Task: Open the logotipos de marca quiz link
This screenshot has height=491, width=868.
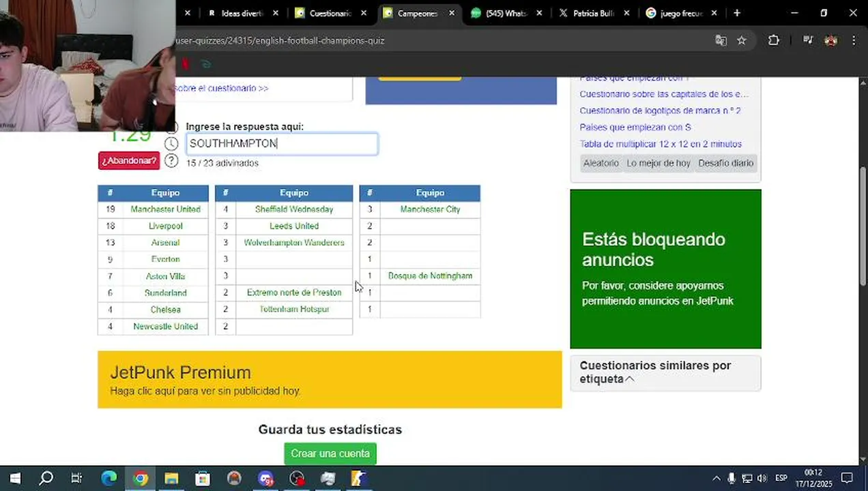Action: pyautogui.click(x=660, y=110)
